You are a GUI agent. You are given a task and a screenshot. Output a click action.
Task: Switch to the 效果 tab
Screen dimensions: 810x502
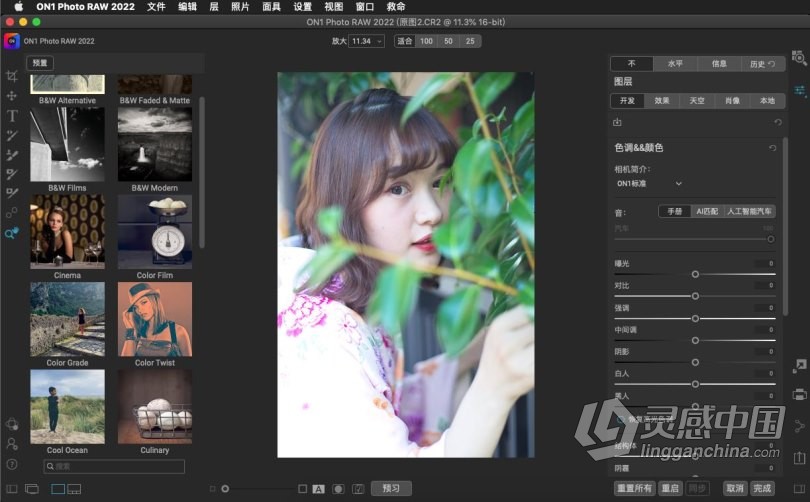click(x=662, y=101)
